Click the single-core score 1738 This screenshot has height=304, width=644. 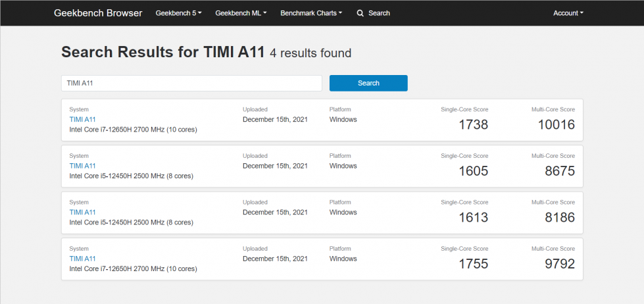473,124
